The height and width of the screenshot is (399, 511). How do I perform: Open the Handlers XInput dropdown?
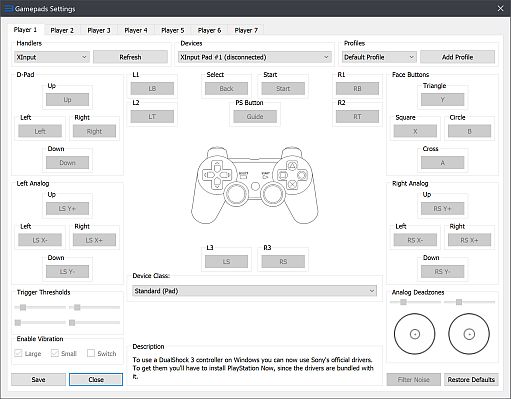tap(52, 57)
